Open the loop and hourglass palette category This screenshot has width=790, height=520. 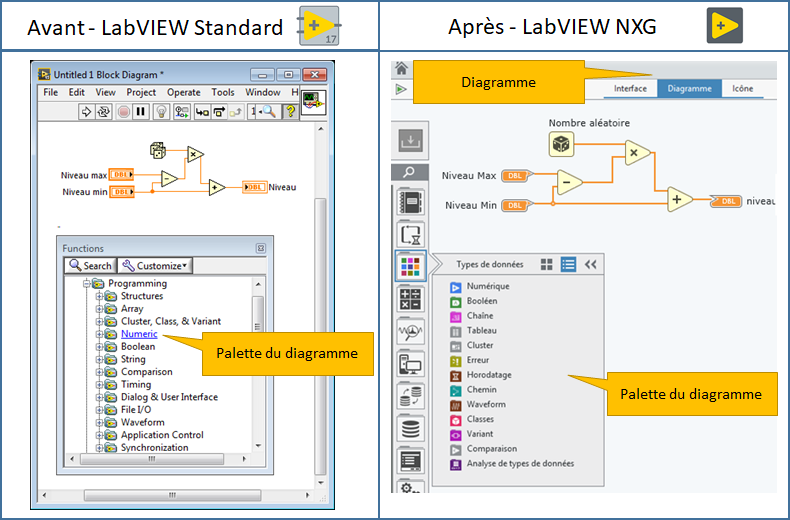click(411, 234)
